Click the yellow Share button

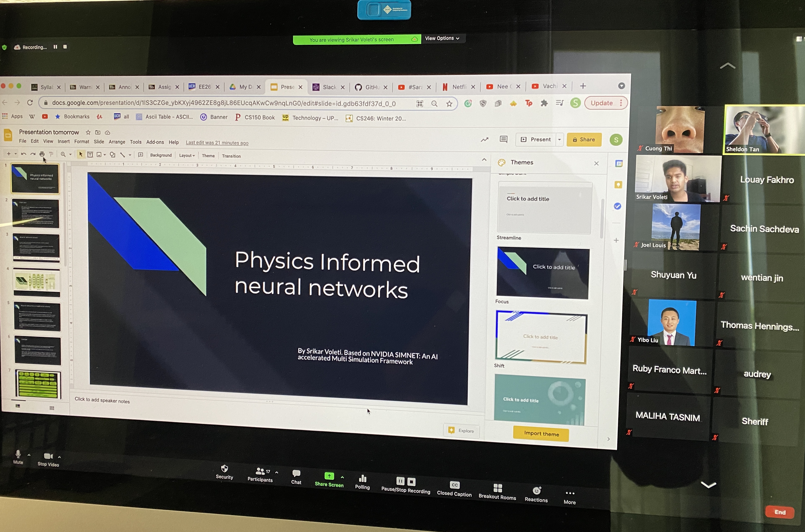pos(584,140)
